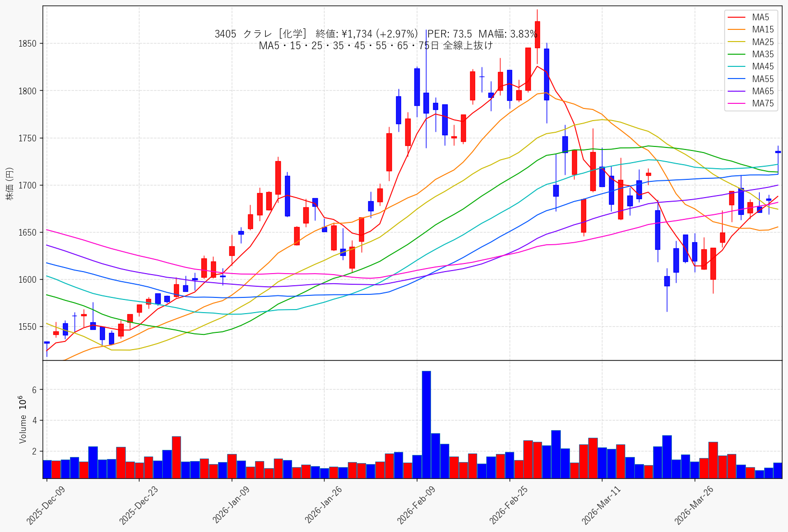Click the first candlestick on 2025-Dec-09
Image resolution: width=788 pixels, height=532 pixels.
point(47,343)
